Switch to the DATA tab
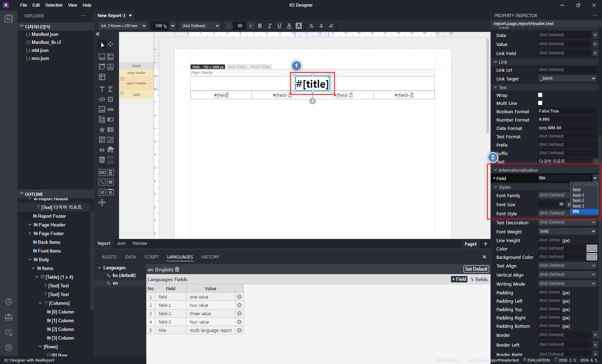The image size is (602, 364). click(x=131, y=257)
